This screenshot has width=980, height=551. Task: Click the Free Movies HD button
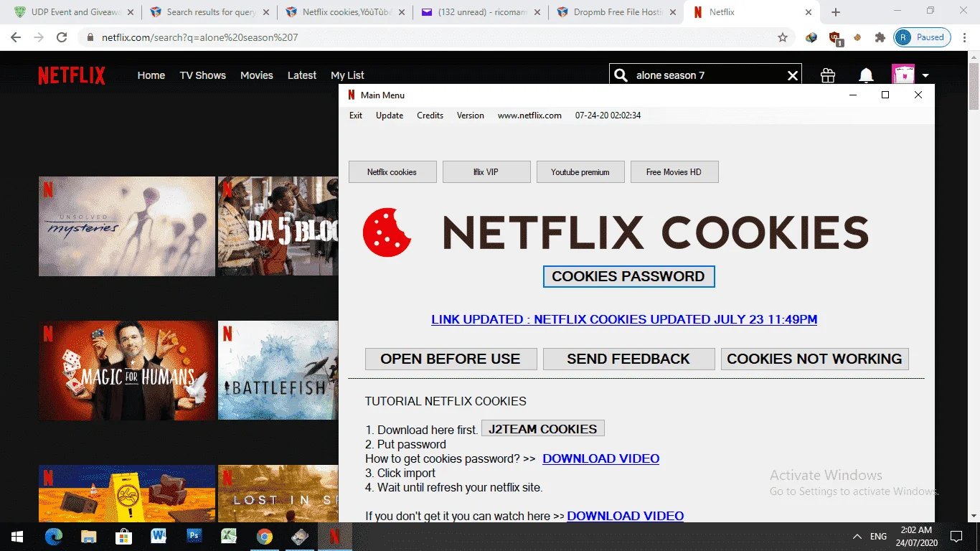click(674, 172)
